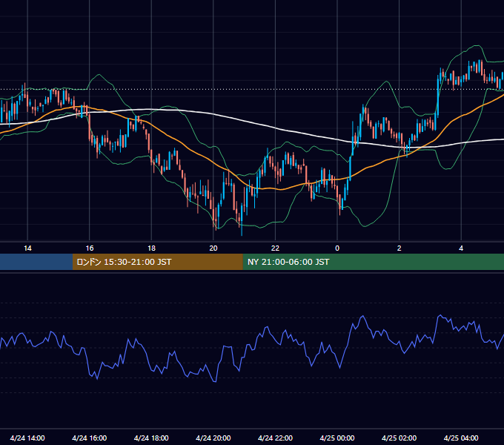Click the 4/25 04:00 date label
504x445 pixels.
click(461, 438)
